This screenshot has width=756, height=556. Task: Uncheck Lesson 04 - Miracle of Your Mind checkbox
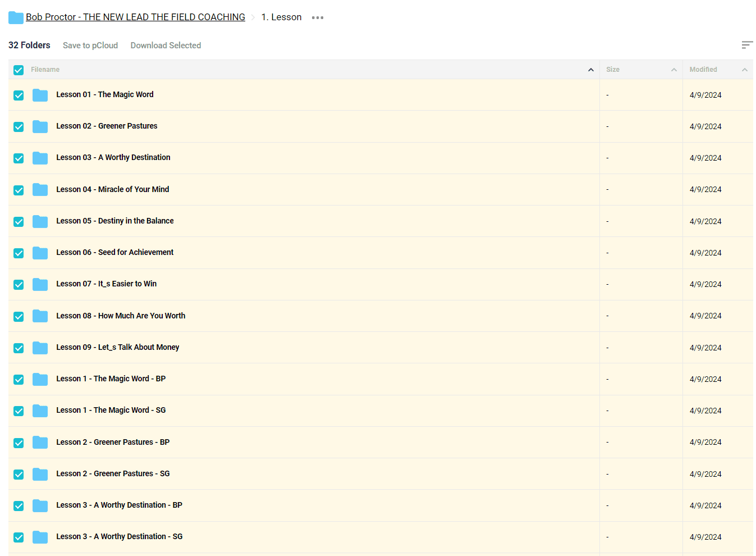coord(19,190)
